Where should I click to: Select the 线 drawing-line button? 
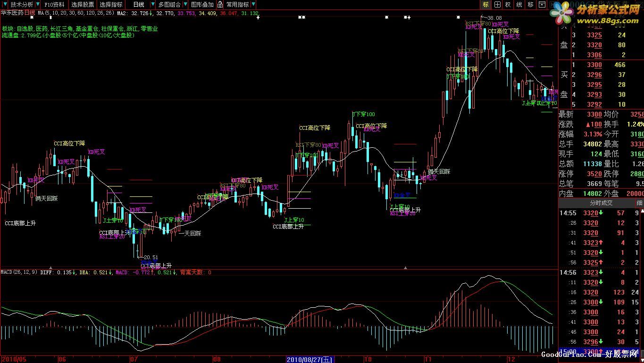point(519,5)
